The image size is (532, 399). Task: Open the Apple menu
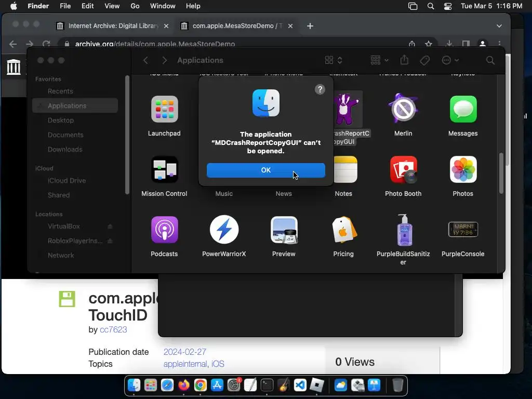pyautogui.click(x=14, y=6)
